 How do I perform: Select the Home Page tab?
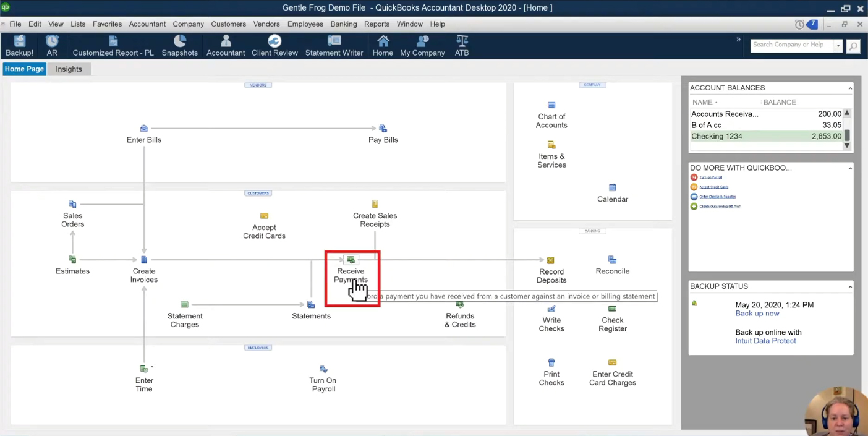24,69
